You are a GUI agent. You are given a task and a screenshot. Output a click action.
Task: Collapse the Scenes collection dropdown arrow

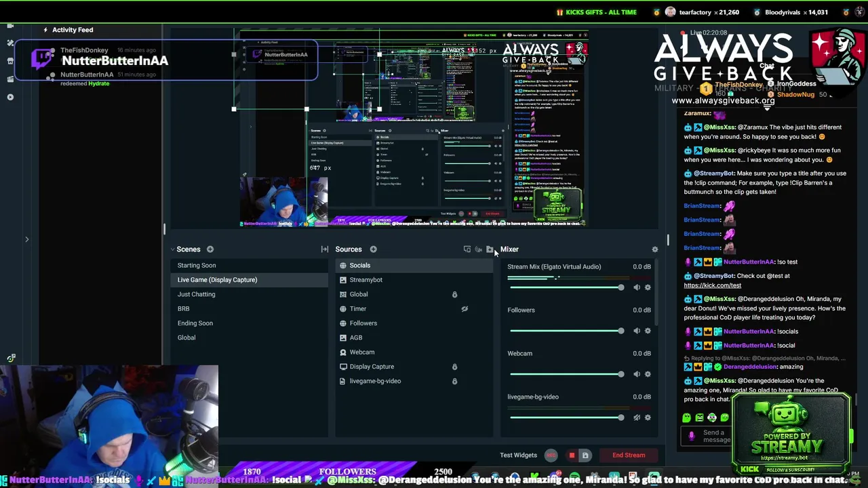[x=172, y=249]
